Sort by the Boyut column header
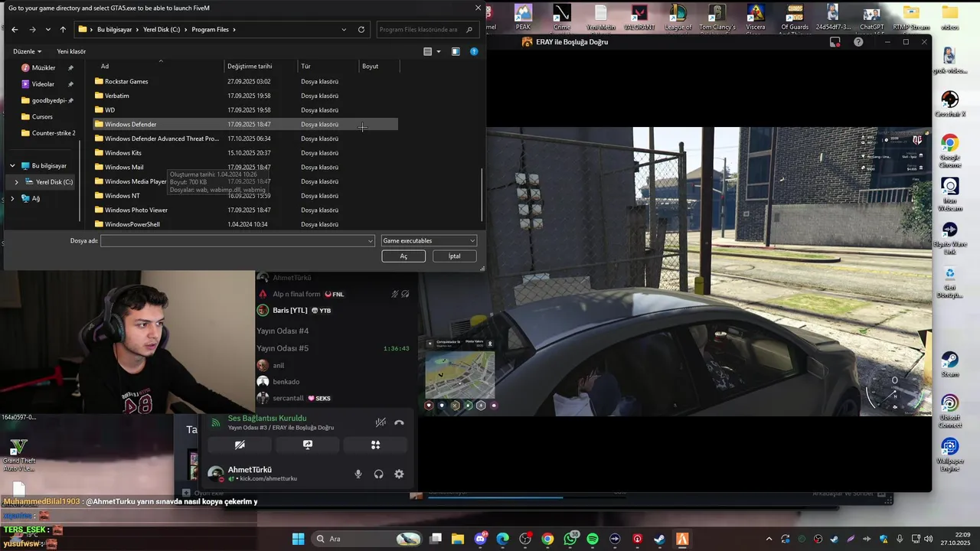The image size is (980, 551). (x=379, y=66)
